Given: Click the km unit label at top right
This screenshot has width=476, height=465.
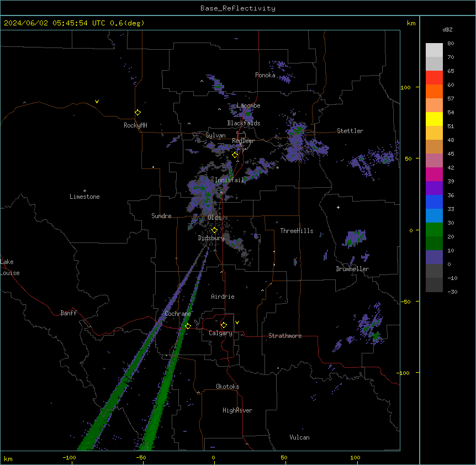Looking at the screenshot, I should point(411,23).
